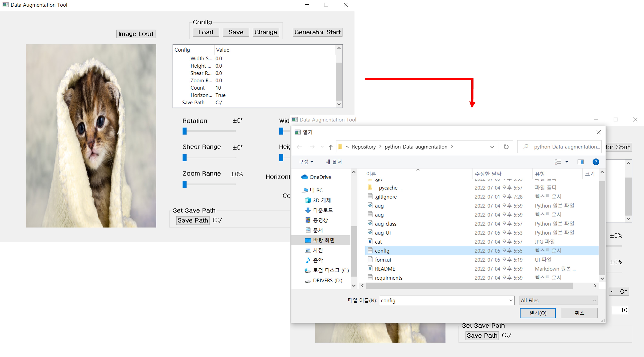Image resolution: width=644 pixels, height=357 pixels.
Task: Toggle the preview pane icon
Action: (x=580, y=162)
